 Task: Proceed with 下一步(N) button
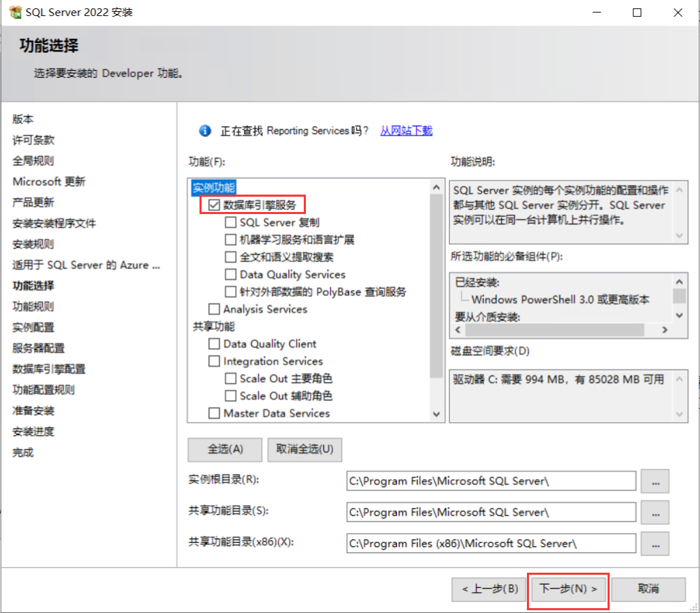coord(568,589)
